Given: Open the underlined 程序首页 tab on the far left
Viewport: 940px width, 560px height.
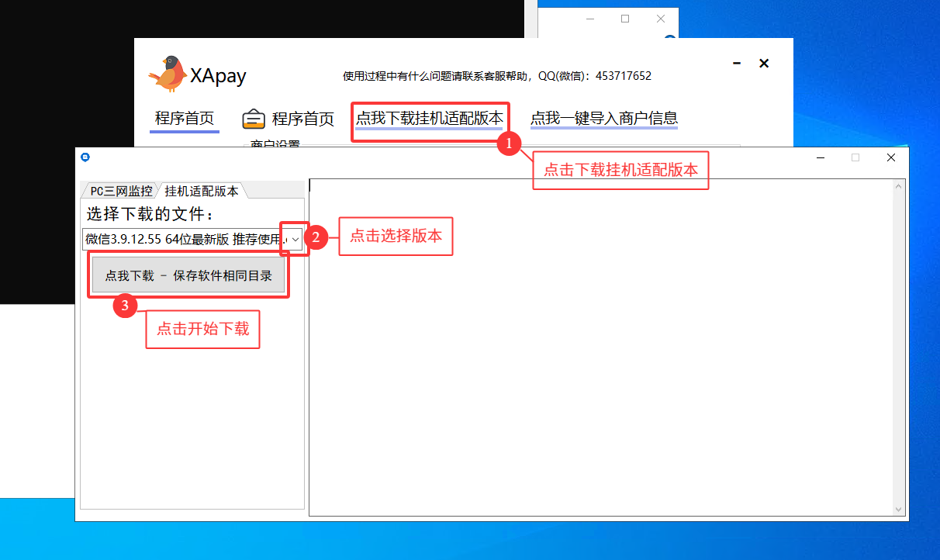Looking at the screenshot, I should [x=184, y=119].
